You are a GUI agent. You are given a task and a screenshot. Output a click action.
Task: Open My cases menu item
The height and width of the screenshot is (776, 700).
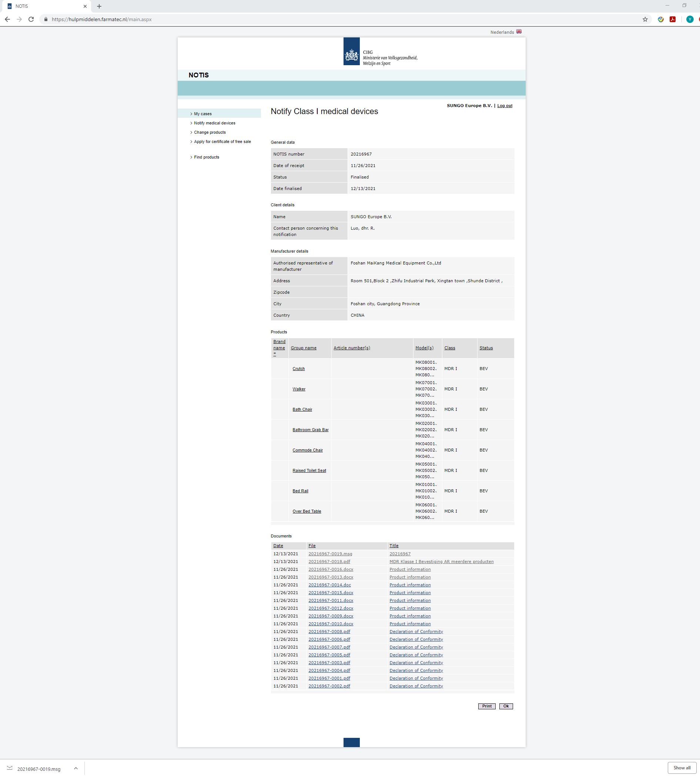click(x=203, y=114)
